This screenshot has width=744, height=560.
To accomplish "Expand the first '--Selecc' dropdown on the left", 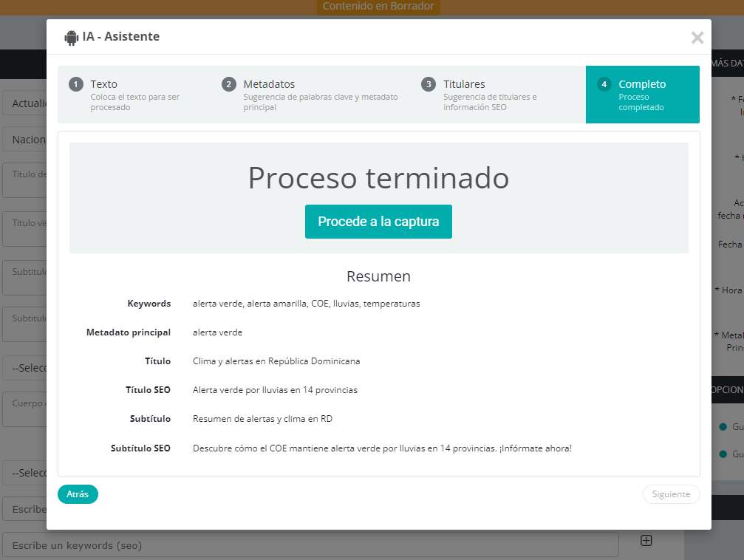I will point(26,368).
